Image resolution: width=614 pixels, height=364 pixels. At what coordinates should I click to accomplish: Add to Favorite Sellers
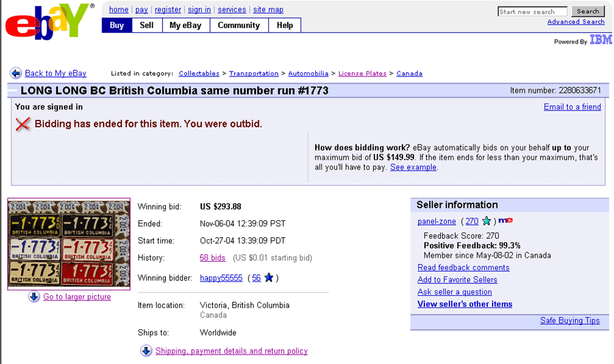pyautogui.click(x=457, y=280)
